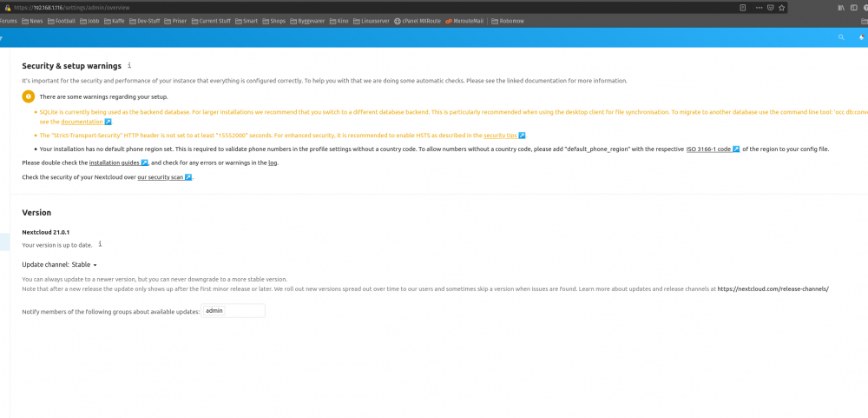Viewport: 868px width, 418px height.
Task: Open the security tips link
Action: point(504,136)
